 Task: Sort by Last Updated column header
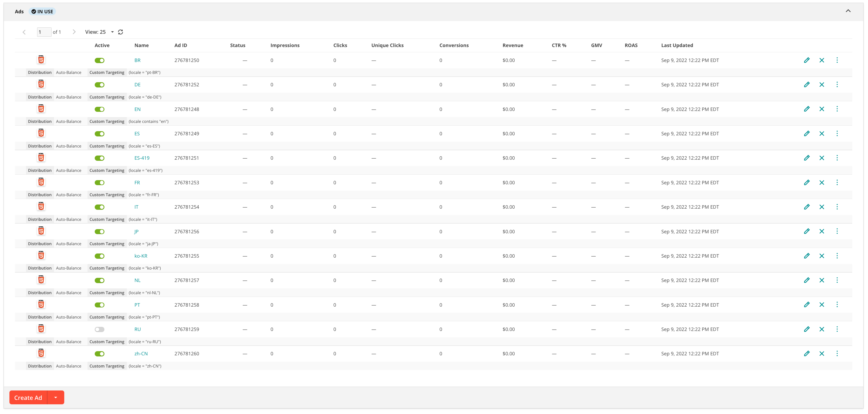[x=677, y=45]
